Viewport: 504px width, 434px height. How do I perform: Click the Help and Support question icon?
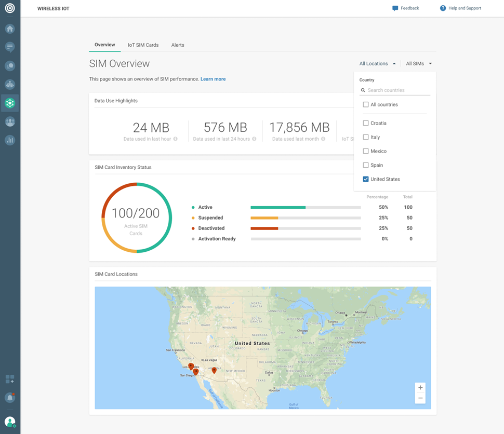pyautogui.click(x=443, y=8)
